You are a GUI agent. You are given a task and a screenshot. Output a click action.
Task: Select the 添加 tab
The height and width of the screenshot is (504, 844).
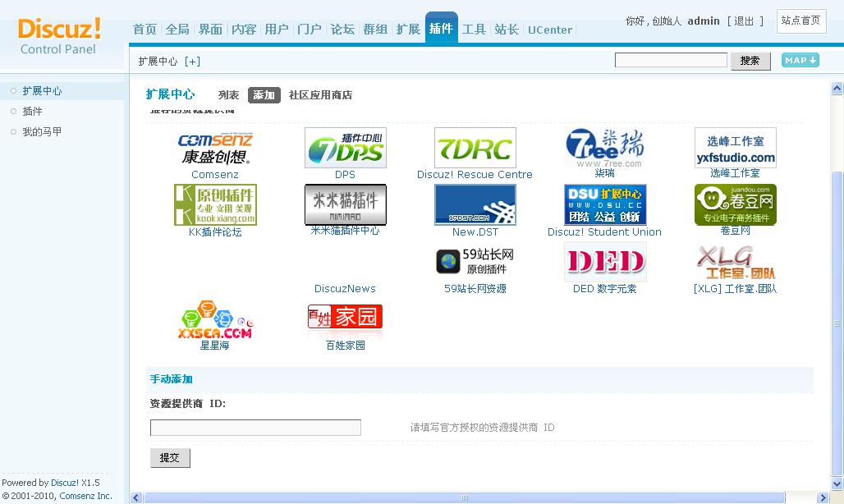tap(264, 95)
